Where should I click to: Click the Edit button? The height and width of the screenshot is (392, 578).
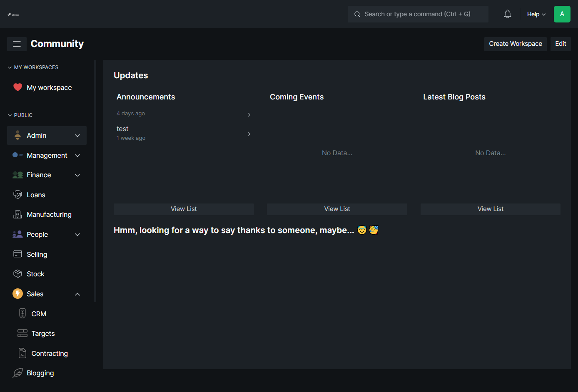pyautogui.click(x=561, y=44)
